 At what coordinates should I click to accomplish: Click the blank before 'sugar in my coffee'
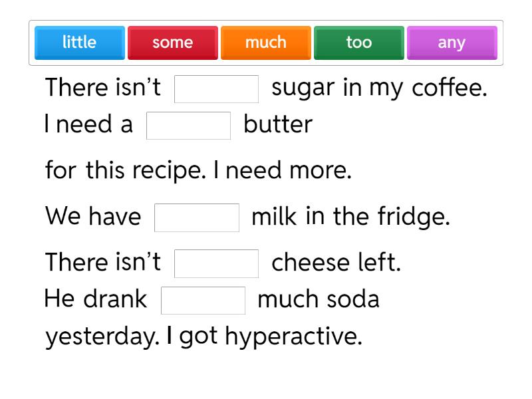coord(216,89)
